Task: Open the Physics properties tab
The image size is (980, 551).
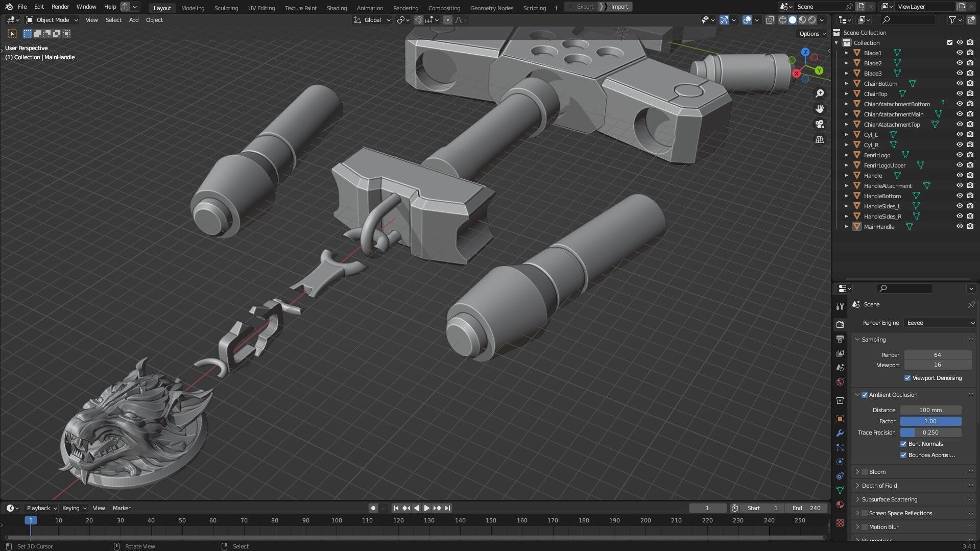Action: pyautogui.click(x=840, y=462)
